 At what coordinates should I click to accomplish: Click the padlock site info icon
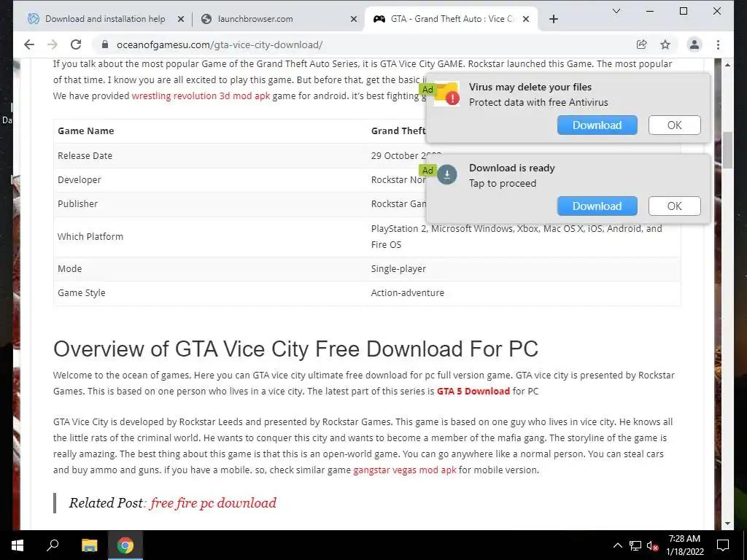pos(105,44)
